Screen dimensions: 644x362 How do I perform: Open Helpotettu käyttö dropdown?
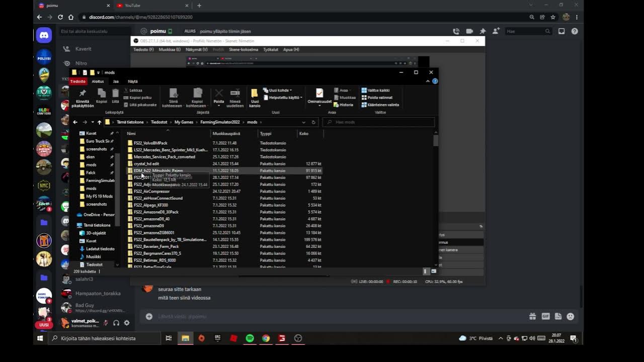(x=283, y=98)
